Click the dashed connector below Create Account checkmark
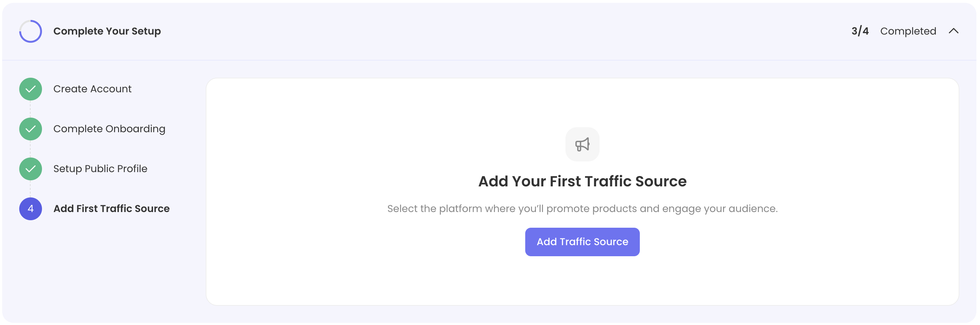This screenshot has height=325, width=980. click(31, 109)
